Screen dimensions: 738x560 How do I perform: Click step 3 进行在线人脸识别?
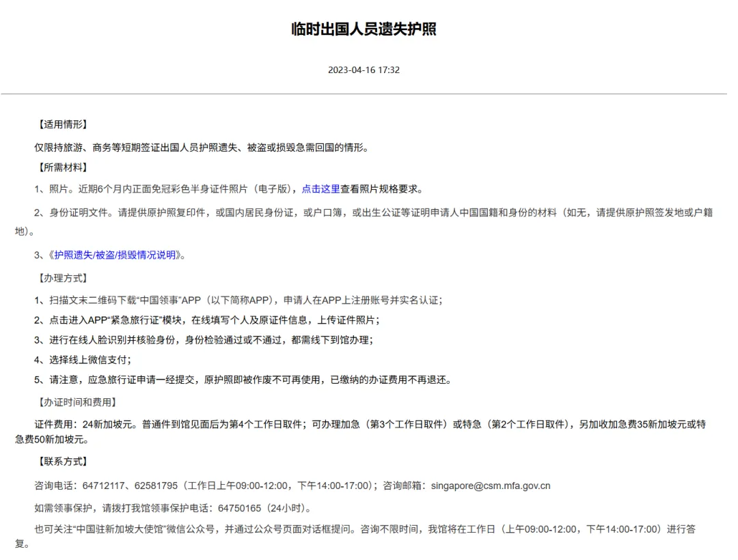pos(204,340)
